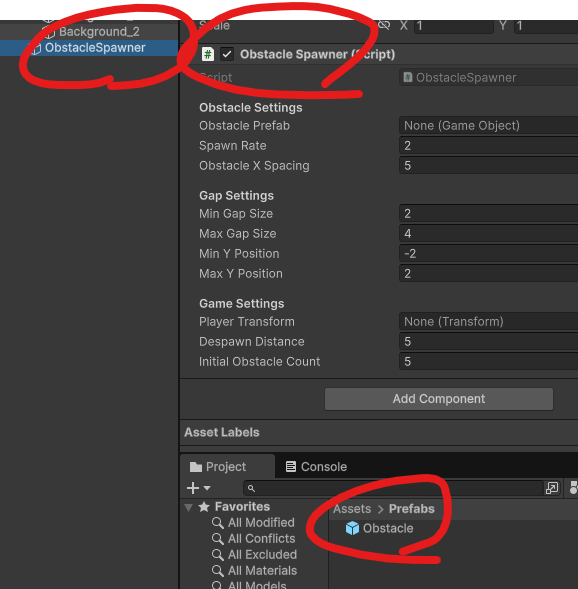Click the Obstacle Spawner (Script) header title
This screenshot has width=578, height=589.
click(x=317, y=54)
